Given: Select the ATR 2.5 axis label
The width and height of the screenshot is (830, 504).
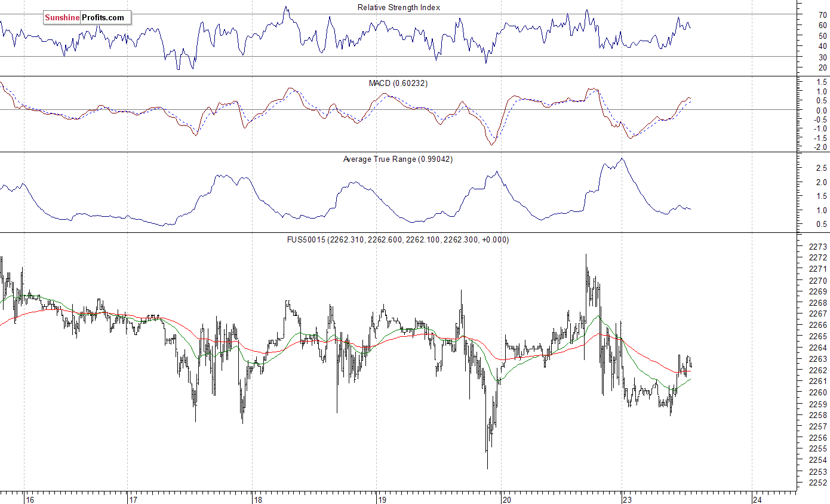Looking at the screenshot, I should [x=822, y=168].
